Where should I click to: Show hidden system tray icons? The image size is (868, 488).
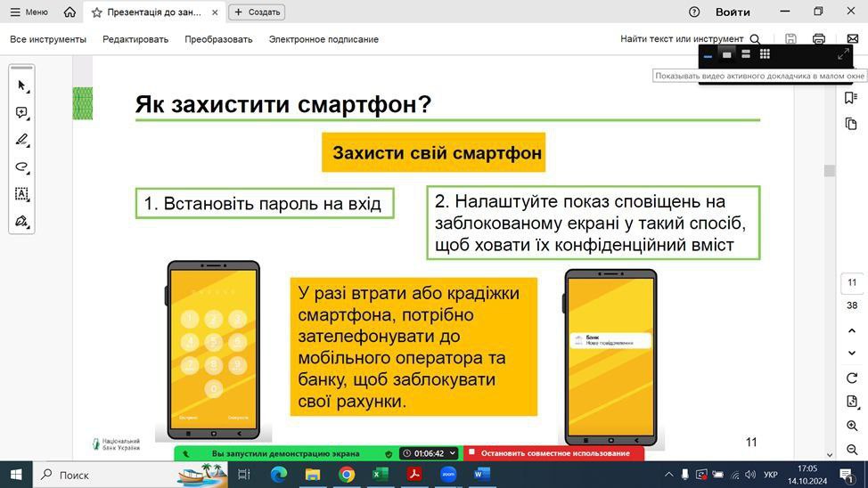click(670, 475)
